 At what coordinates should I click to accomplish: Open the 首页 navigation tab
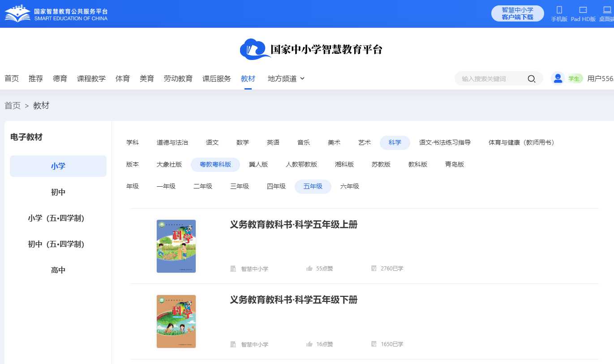tap(12, 78)
